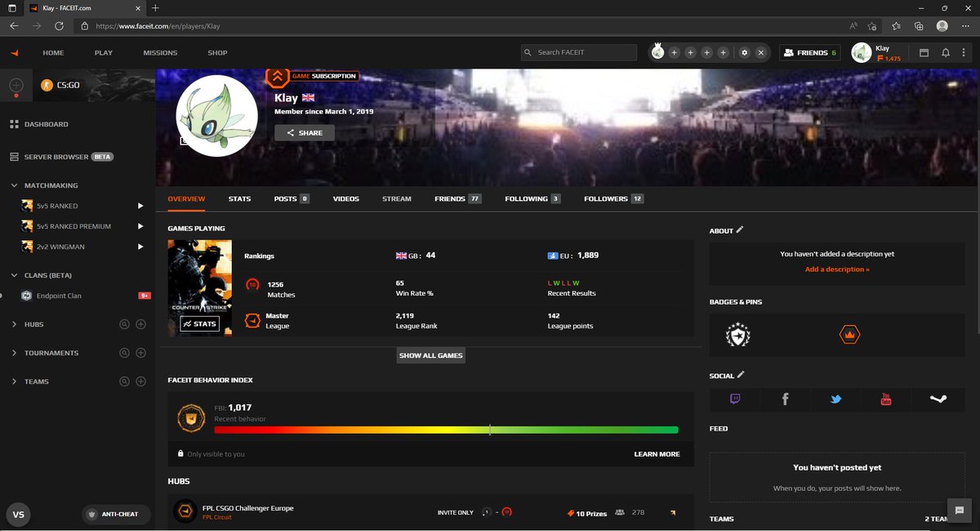This screenshot has width=980, height=531.
Task: Focus the Search FACEIT field
Action: pyautogui.click(x=579, y=52)
